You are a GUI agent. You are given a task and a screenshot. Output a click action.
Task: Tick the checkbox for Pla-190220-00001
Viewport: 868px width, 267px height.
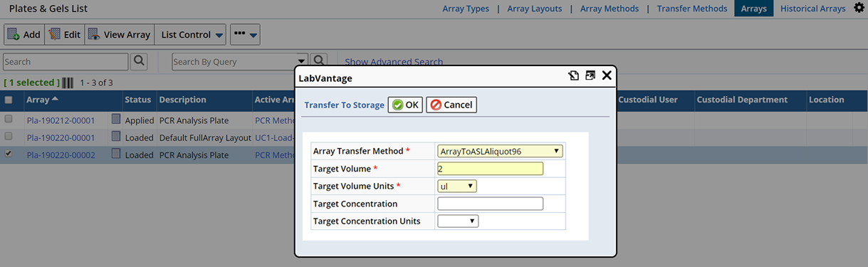coord(9,136)
